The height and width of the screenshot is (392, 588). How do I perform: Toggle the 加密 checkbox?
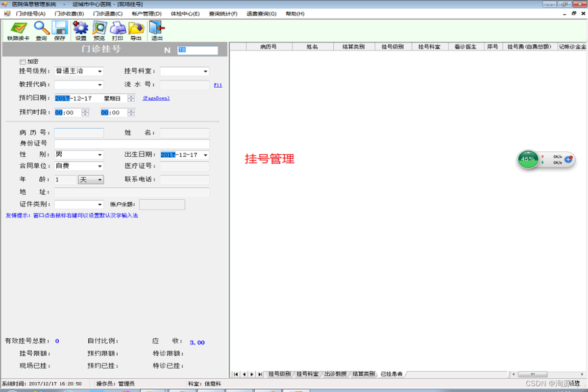point(22,62)
